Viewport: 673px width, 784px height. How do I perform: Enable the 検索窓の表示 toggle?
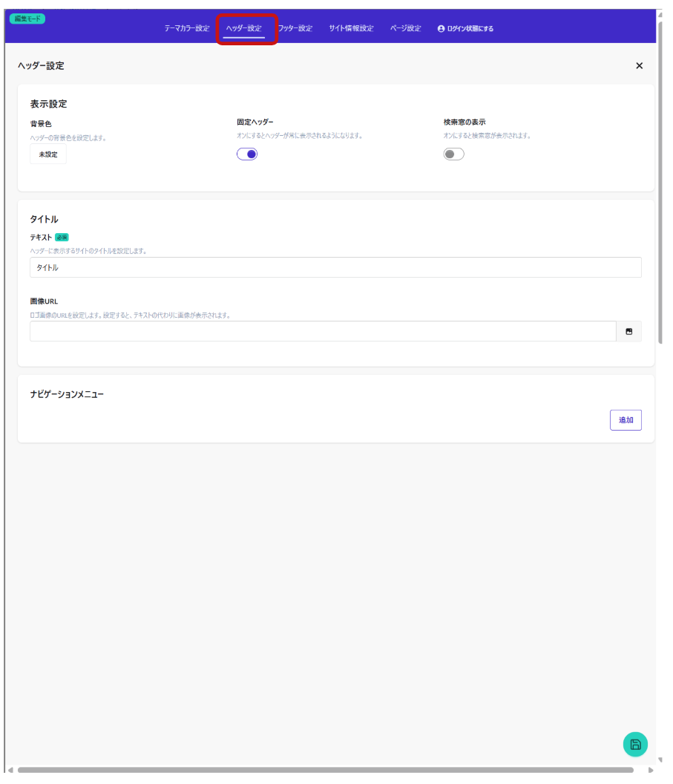tap(453, 154)
